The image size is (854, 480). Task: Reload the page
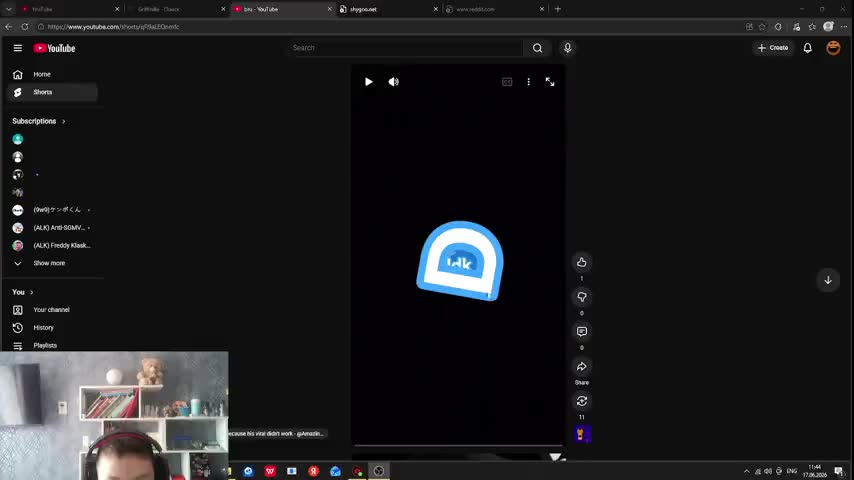tap(25, 27)
